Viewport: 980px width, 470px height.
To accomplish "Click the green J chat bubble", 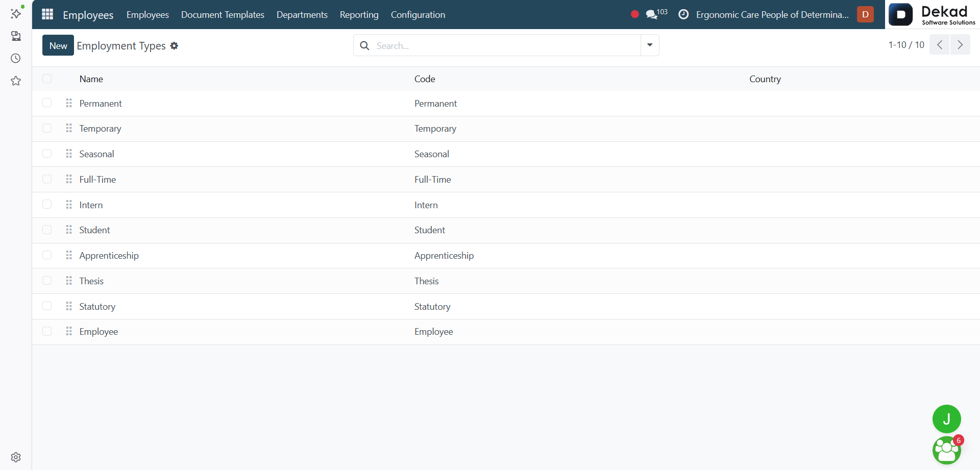I will coord(946,419).
